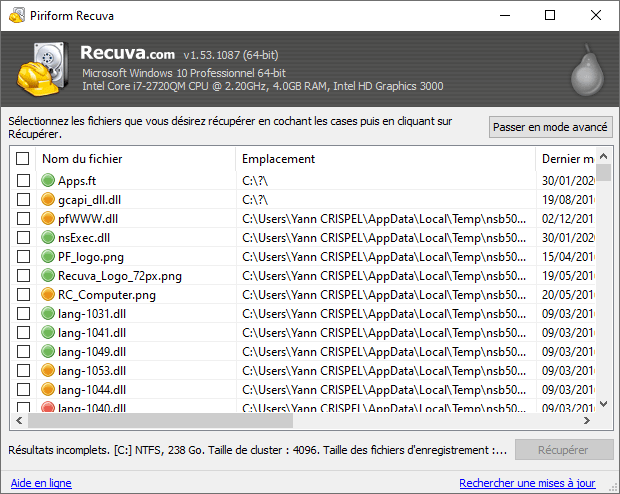
Task: Check the box for lang-1041.dll
Action: (x=23, y=332)
